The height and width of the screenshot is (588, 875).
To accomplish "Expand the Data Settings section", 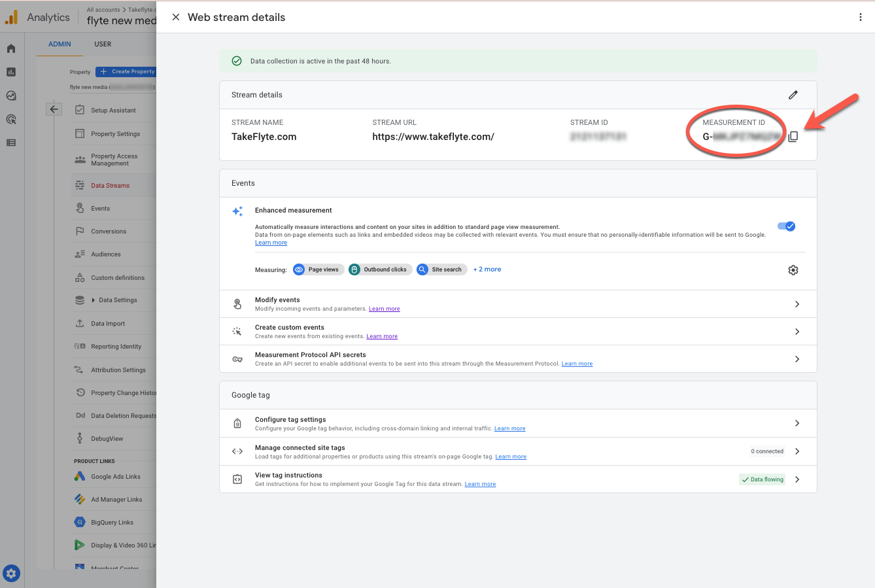I will pos(118,300).
